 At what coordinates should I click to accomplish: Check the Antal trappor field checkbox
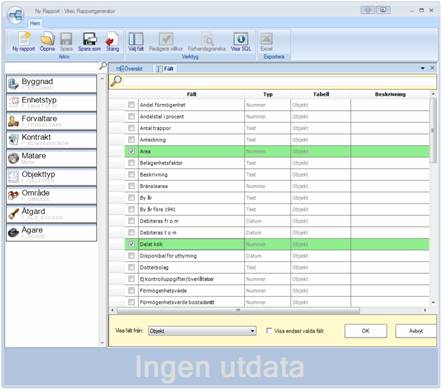pos(131,128)
